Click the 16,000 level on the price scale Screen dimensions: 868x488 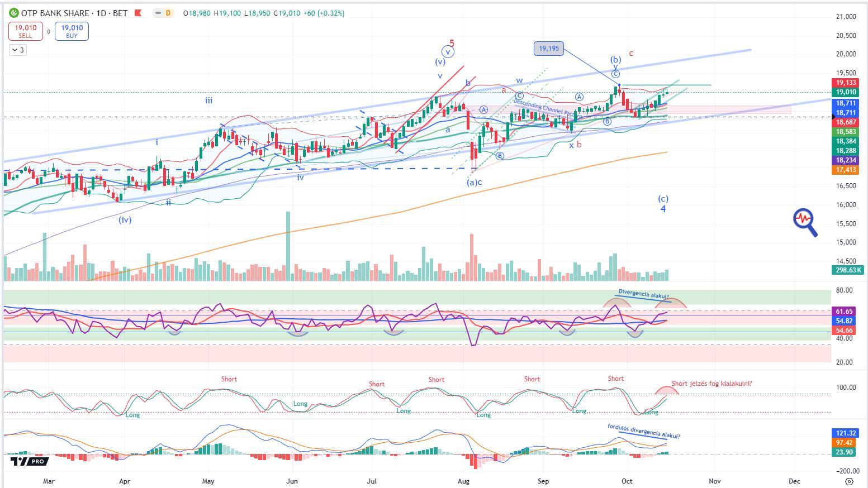click(x=846, y=205)
